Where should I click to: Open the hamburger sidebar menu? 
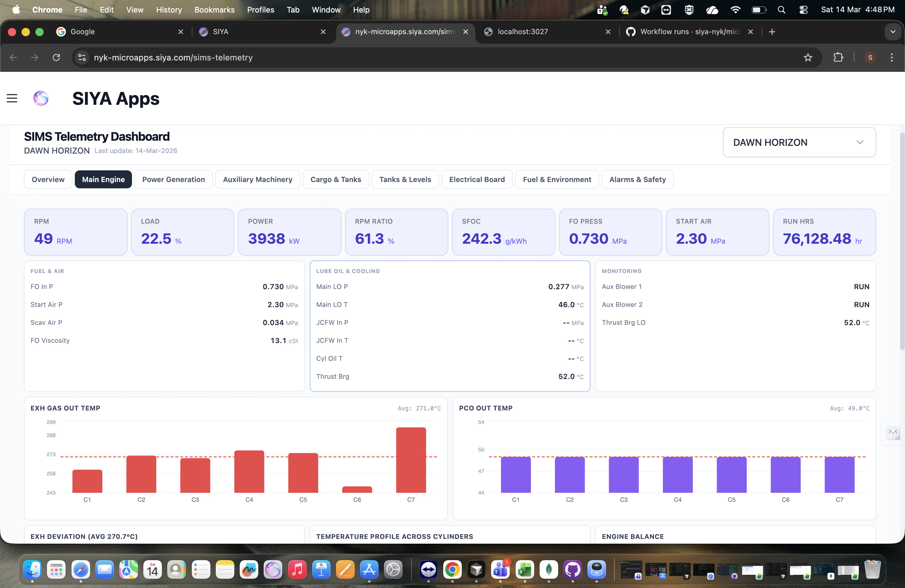tap(12, 98)
